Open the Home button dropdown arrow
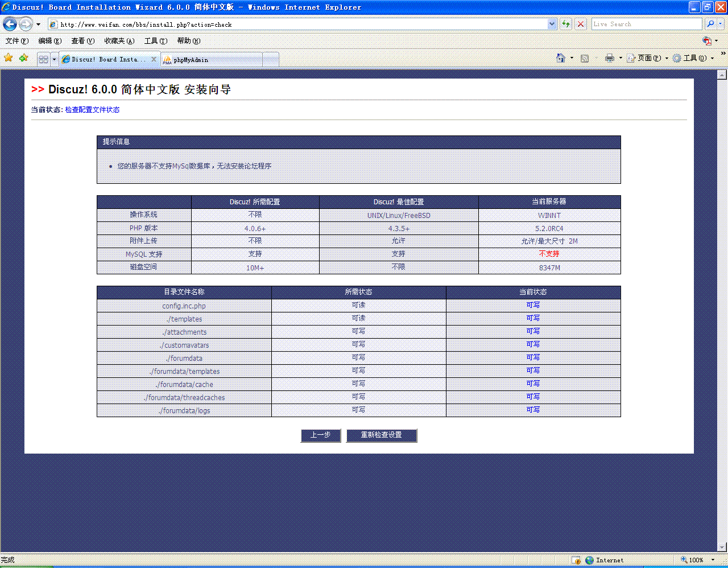The image size is (728, 568). (x=572, y=58)
